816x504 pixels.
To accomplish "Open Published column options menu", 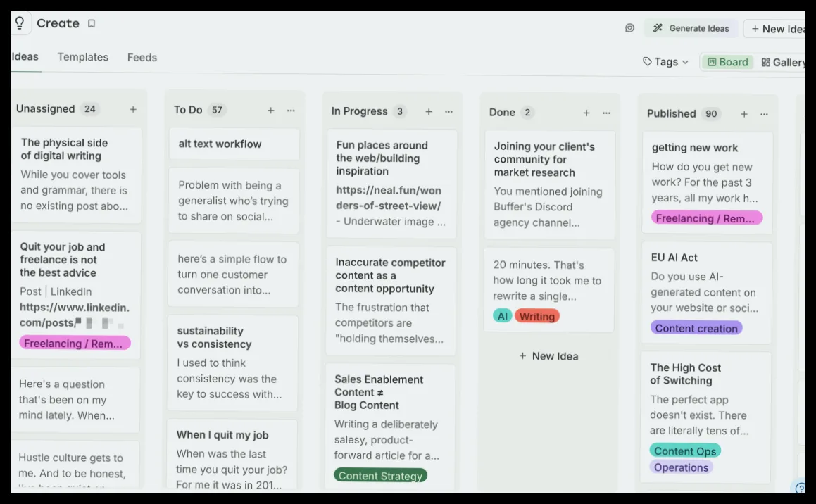I will click(x=764, y=114).
